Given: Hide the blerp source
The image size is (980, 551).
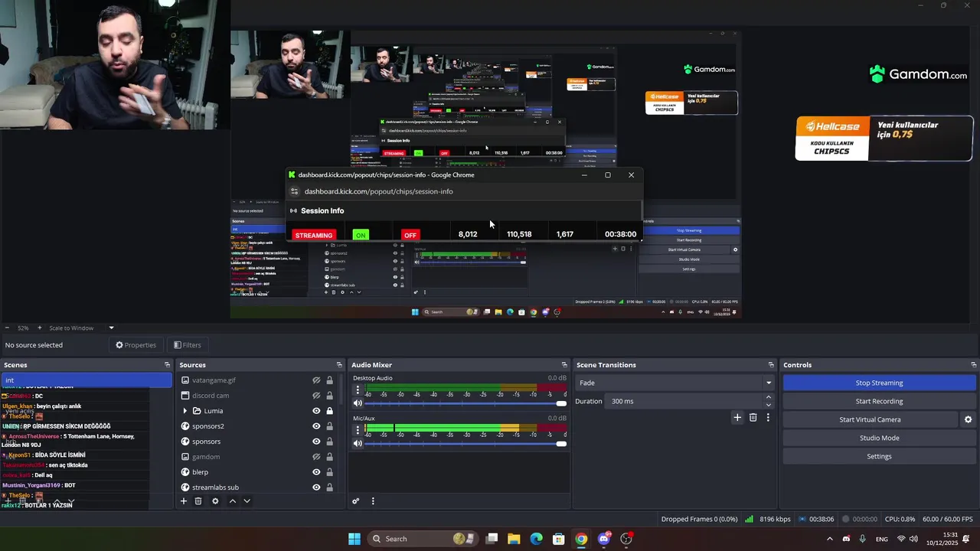Looking at the screenshot, I should 316,472.
